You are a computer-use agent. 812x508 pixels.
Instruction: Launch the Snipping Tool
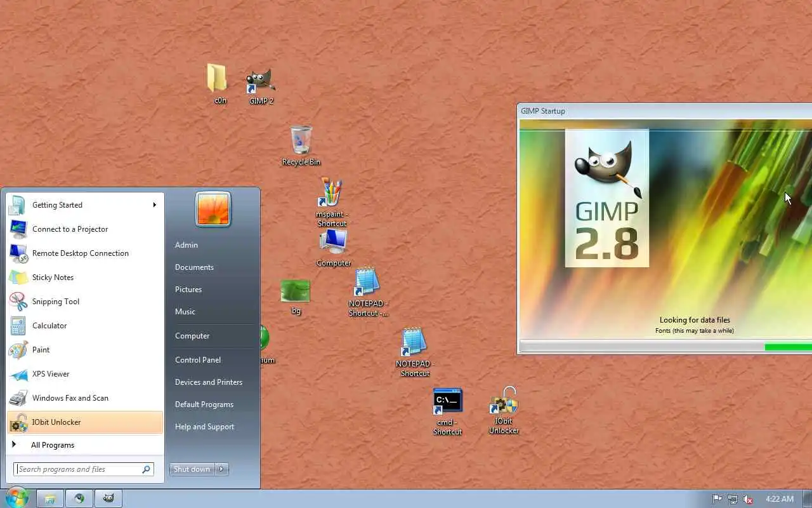tap(85, 302)
